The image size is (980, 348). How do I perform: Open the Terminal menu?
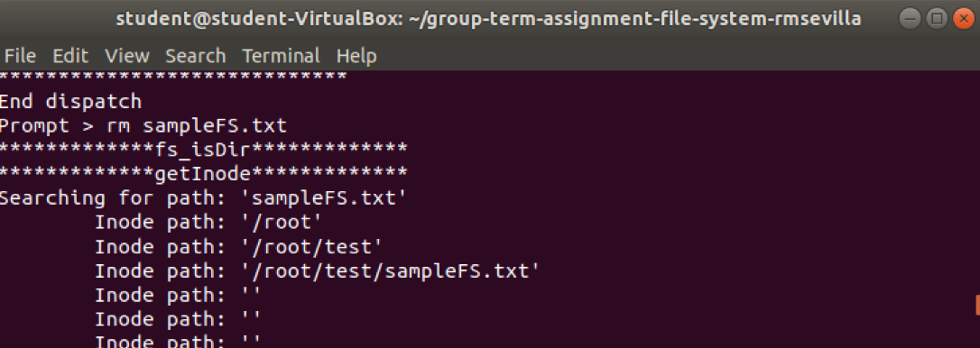[282, 56]
